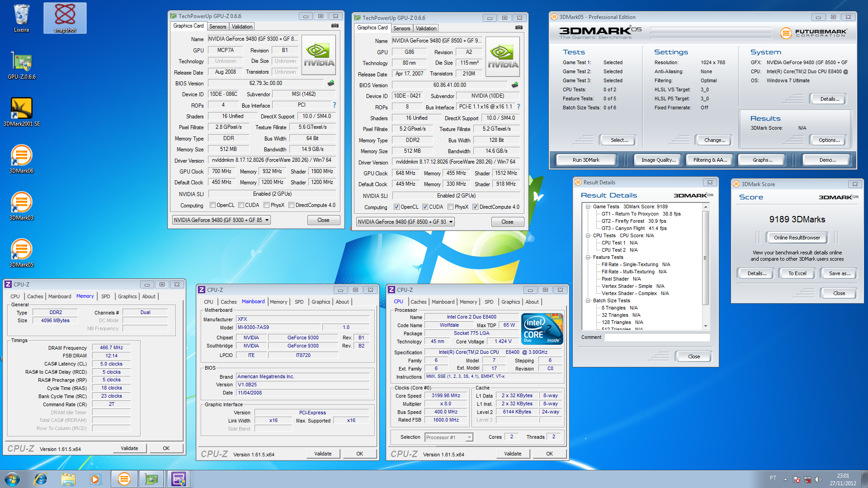Switch to 3DMark05 orange taskbar icon
The image size is (868, 488).
pos(124,479)
